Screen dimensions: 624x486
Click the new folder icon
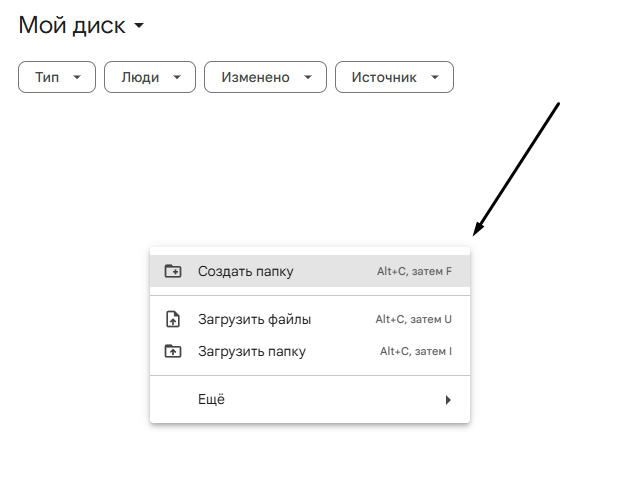[173, 271]
